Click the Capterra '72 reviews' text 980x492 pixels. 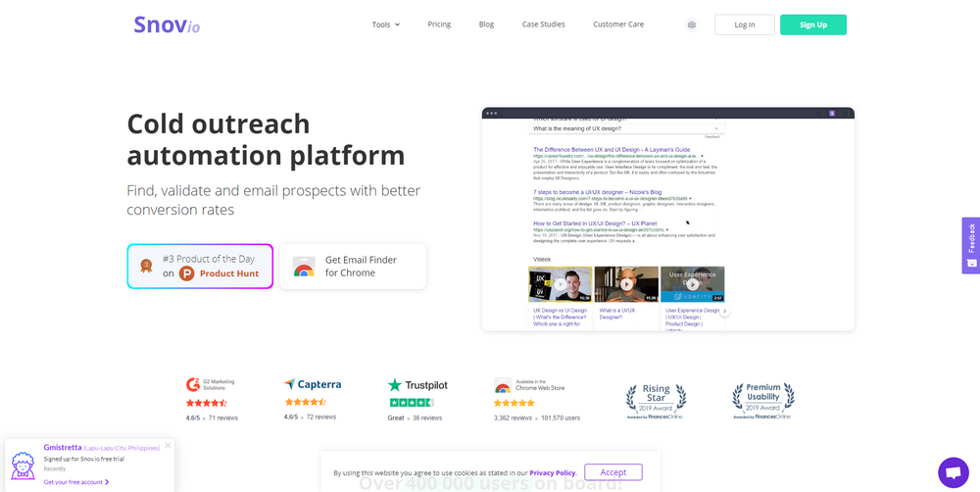[x=321, y=417]
